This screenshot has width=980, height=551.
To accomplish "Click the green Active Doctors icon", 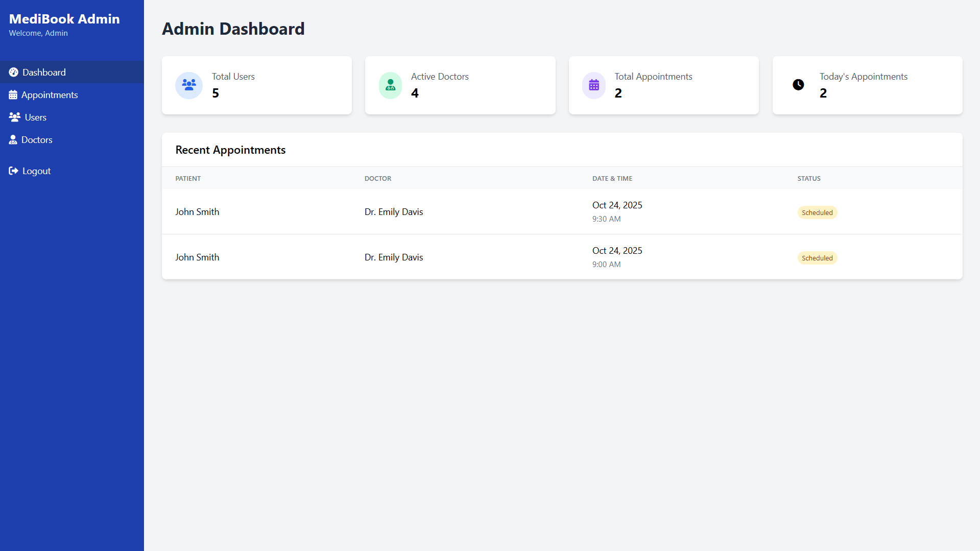I will tap(390, 85).
